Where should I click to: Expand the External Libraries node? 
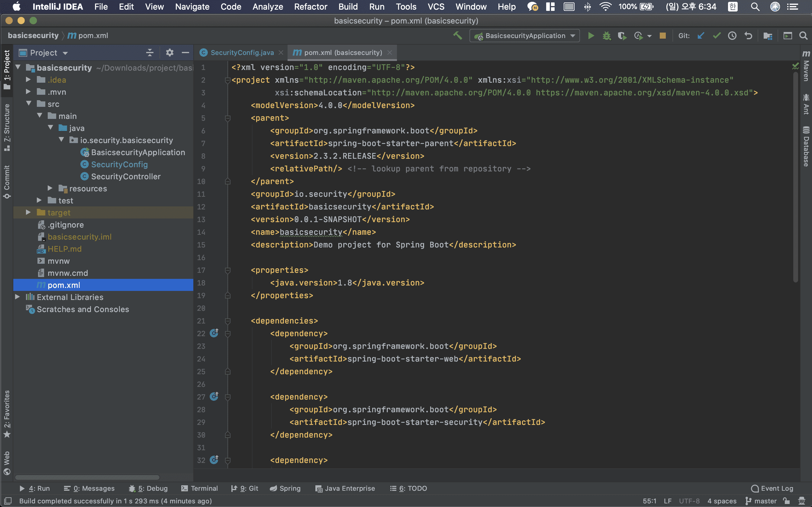click(18, 297)
